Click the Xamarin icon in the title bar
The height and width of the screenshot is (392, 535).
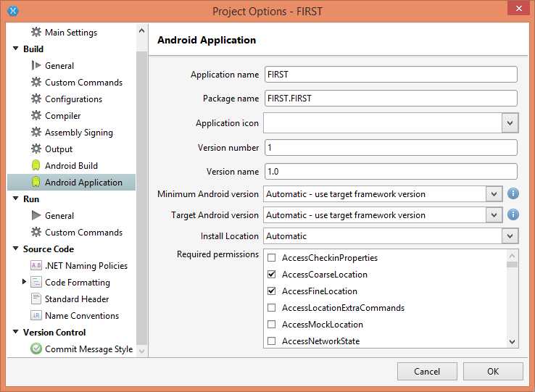coord(13,12)
